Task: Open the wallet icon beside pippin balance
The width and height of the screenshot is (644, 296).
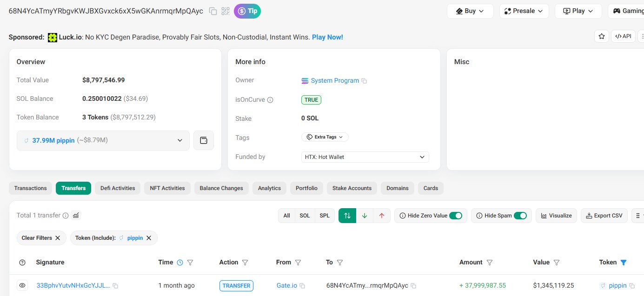Action: 204,140
